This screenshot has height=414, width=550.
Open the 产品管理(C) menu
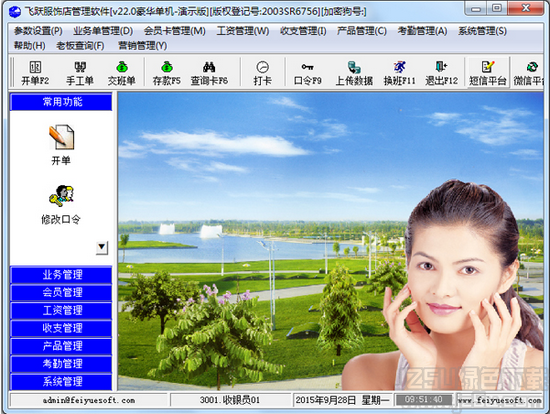click(x=362, y=31)
